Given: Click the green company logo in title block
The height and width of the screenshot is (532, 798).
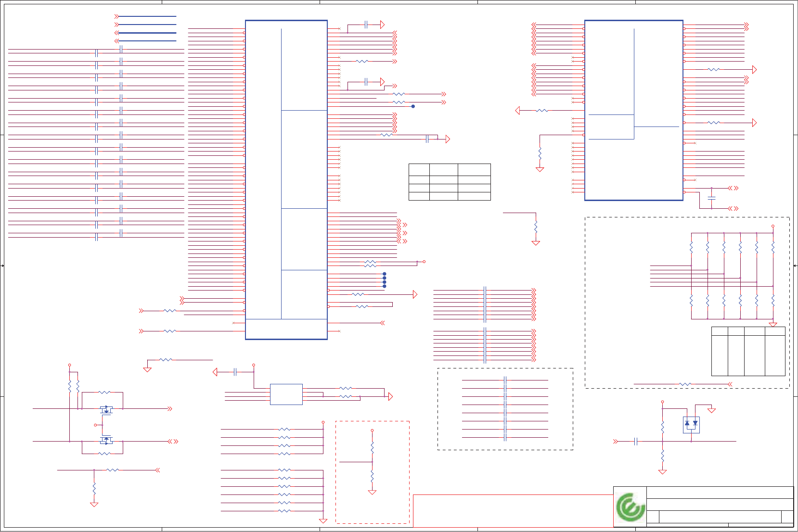Looking at the screenshot, I should pos(631,507).
